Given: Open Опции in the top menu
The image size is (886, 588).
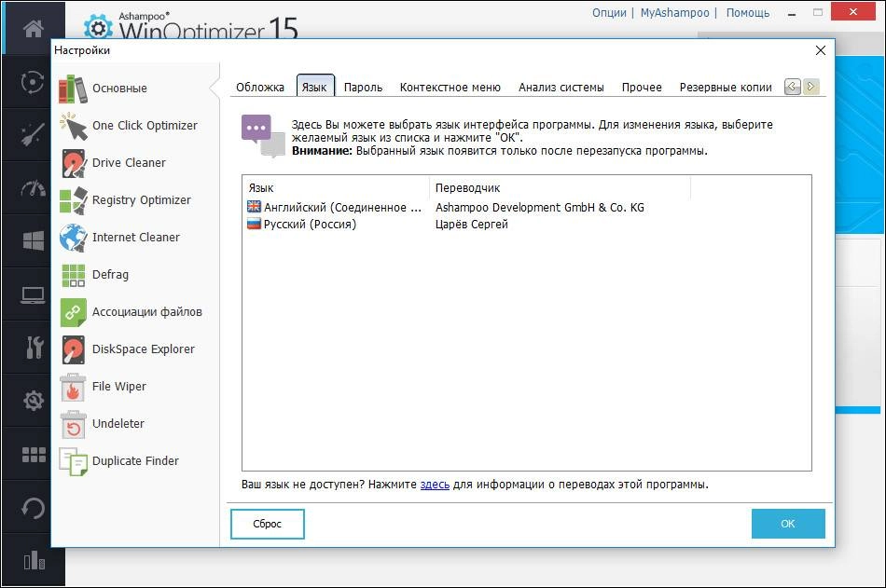Looking at the screenshot, I should point(609,12).
